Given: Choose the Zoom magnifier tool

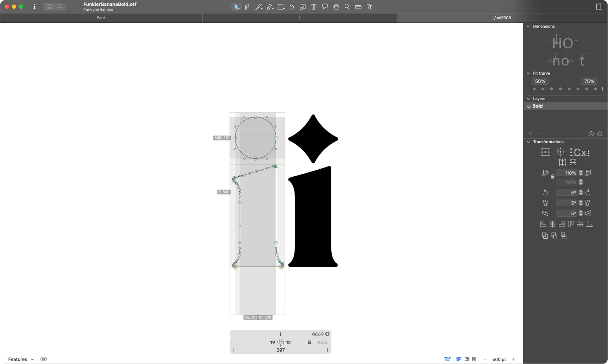Looking at the screenshot, I should pyautogui.click(x=347, y=7).
